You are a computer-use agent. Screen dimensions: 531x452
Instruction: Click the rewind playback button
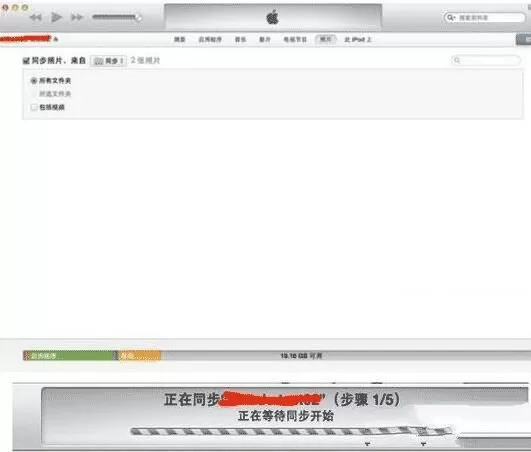tap(36, 17)
